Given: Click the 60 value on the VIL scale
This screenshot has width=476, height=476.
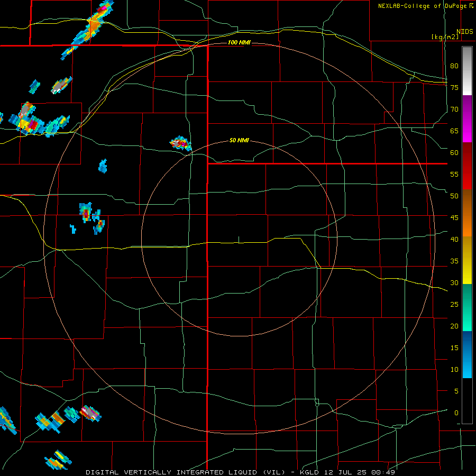Looking at the screenshot, I should (454, 153).
